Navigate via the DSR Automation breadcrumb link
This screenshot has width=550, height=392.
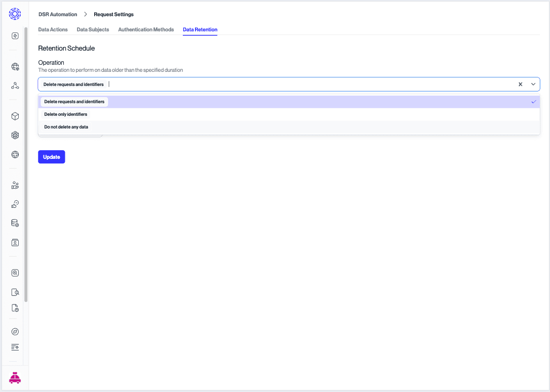(57, 14)
